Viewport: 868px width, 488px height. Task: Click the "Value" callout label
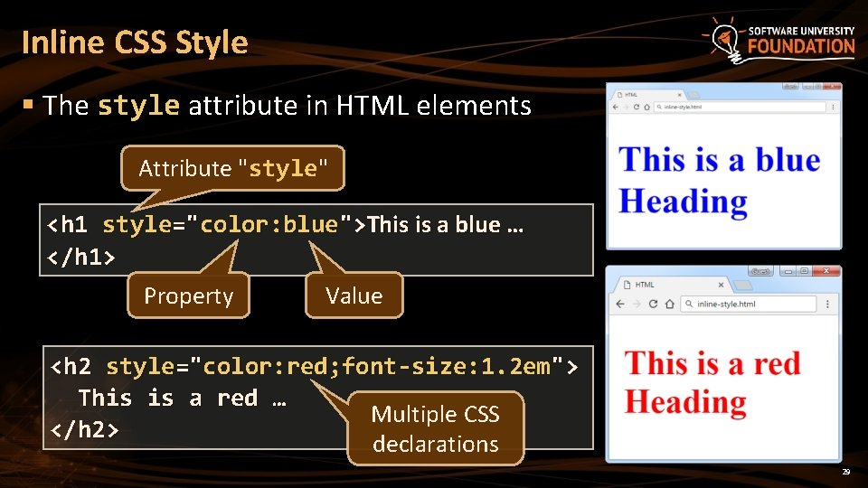click(354, 296)
